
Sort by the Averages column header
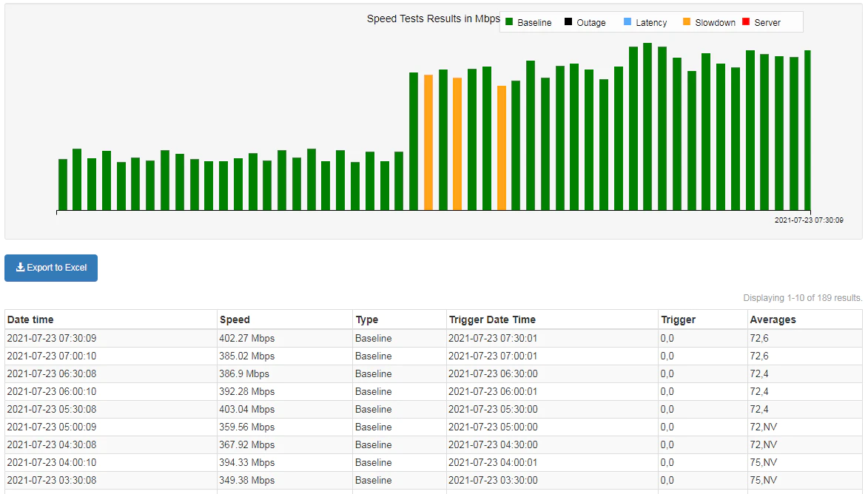click(773, 319)
